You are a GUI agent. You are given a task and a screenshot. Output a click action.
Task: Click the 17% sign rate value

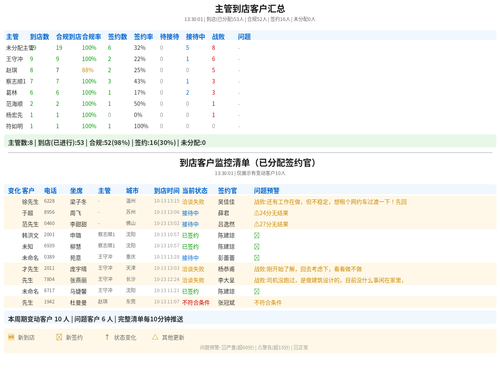tap(140, 92)
